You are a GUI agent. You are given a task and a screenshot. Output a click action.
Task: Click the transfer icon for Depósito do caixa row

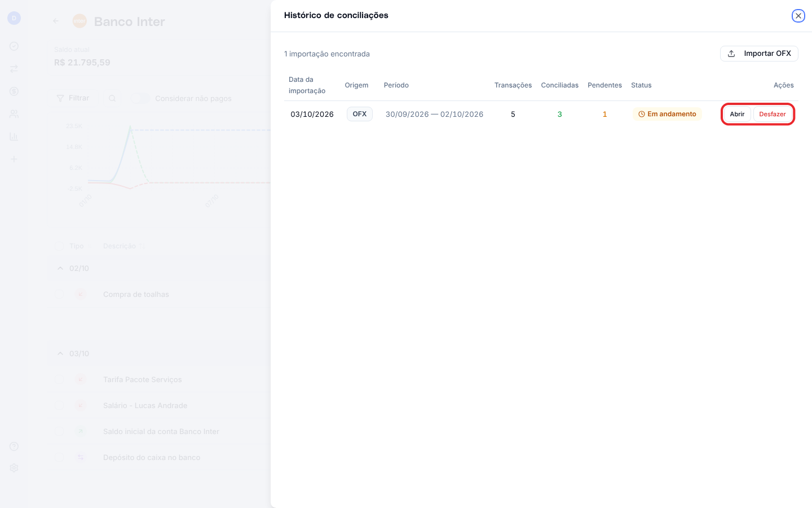(x=81, y=457)
